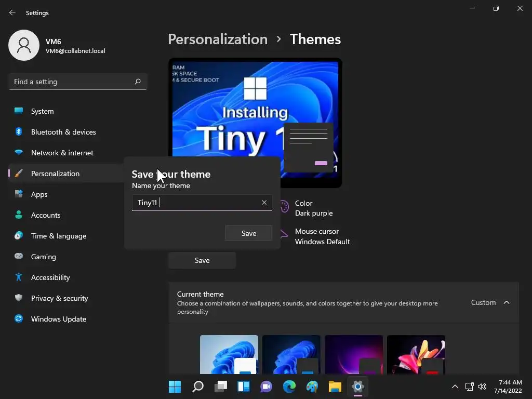Click the Mouse cursor pointer icon
This screenshot has height=399, width=532.
pyautogui.click(x=284, y=233)
